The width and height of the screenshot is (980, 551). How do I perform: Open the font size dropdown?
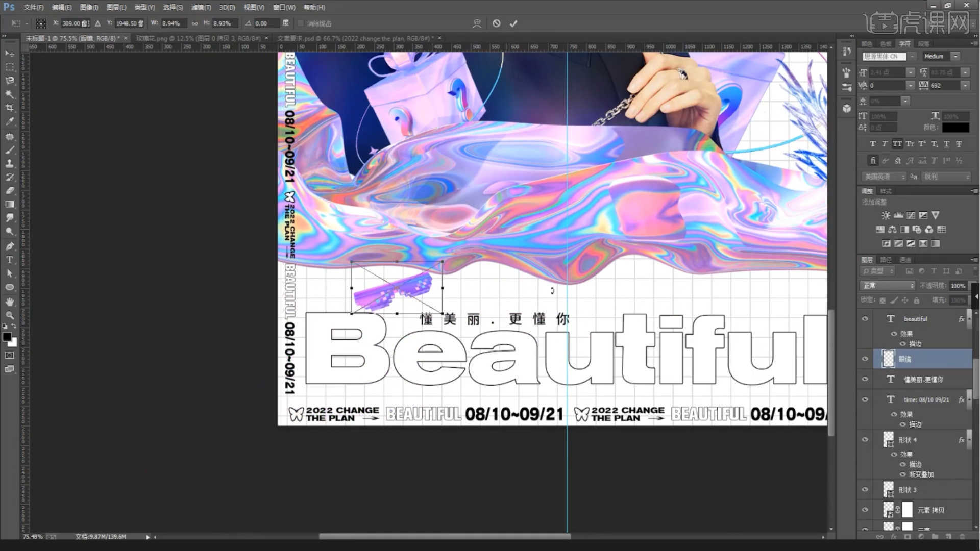pos(910,72)
